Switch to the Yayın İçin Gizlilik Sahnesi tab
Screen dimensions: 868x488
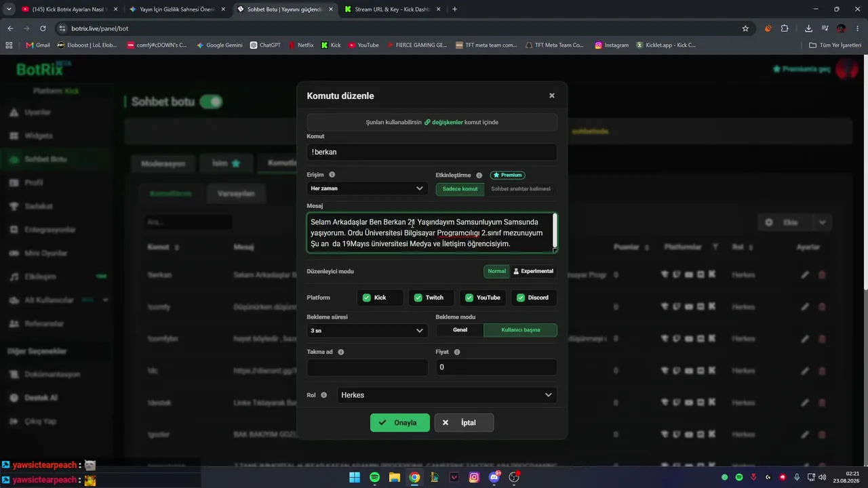[x=178, y=9]
